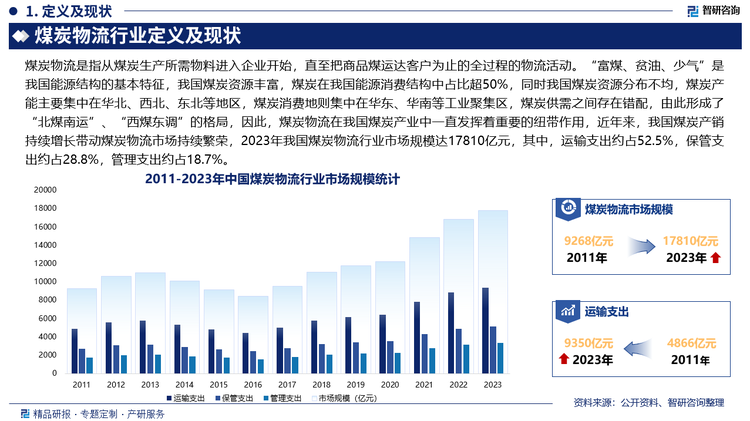The height and width of the screenshot is (421, 750).
Task: Click the heading 1. 定义及现状
Action: [x=69, y=11]
